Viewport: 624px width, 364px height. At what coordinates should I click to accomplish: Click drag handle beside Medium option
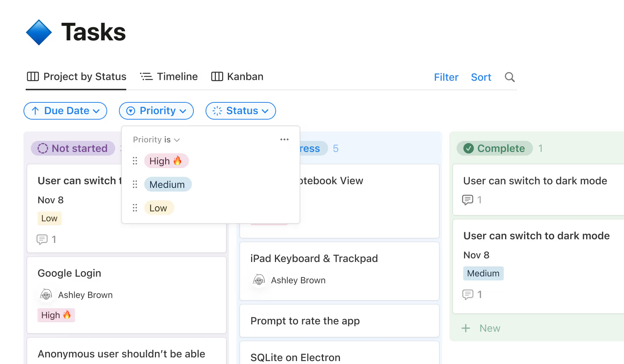pos(135,185)
